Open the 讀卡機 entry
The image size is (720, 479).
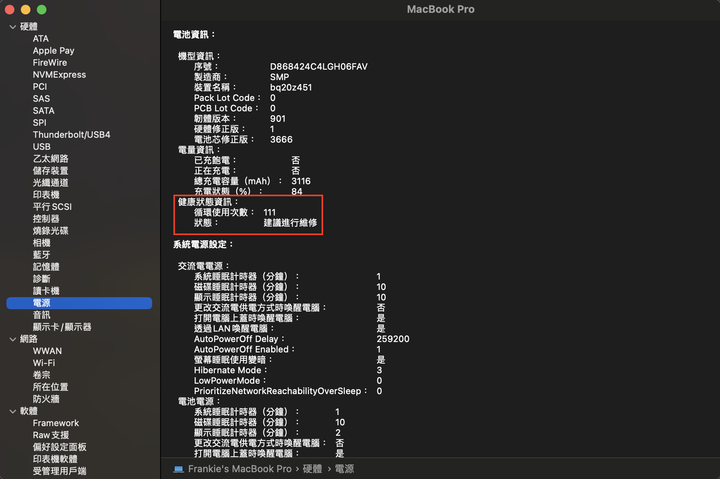(x=46, y=291)
